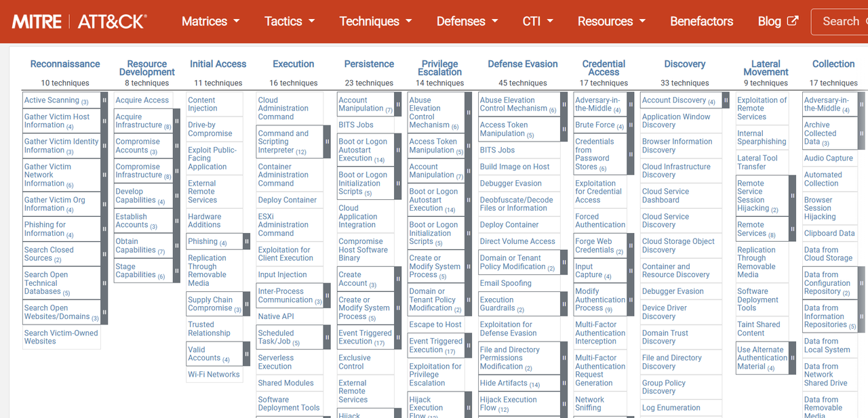868x418 pixels.
Task: Open the Execution tactic heading
Action: [x=294, y=64]
